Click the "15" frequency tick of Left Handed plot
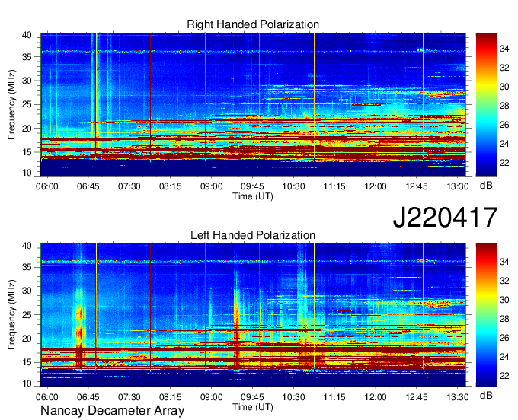The width and height of the screenshot is (518, 420). pos(27,363)
